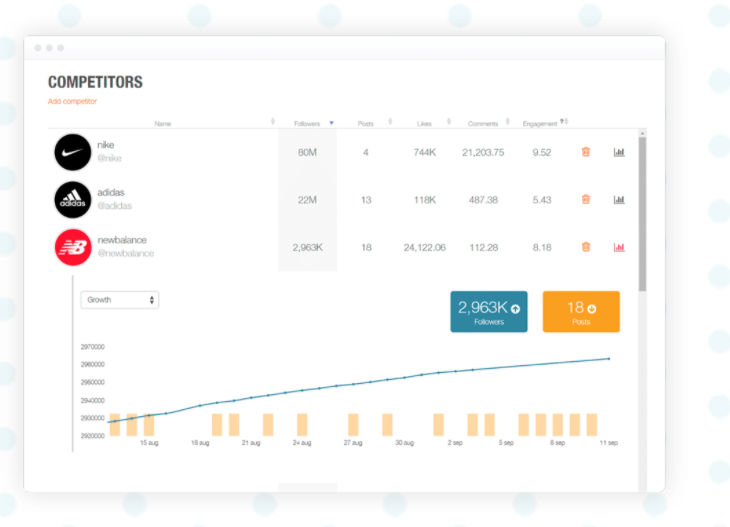Click the 2,963K Followers blue card
The height and width of the screenshot is (527, 730).
pyautogui.click(x=489, y=311)
